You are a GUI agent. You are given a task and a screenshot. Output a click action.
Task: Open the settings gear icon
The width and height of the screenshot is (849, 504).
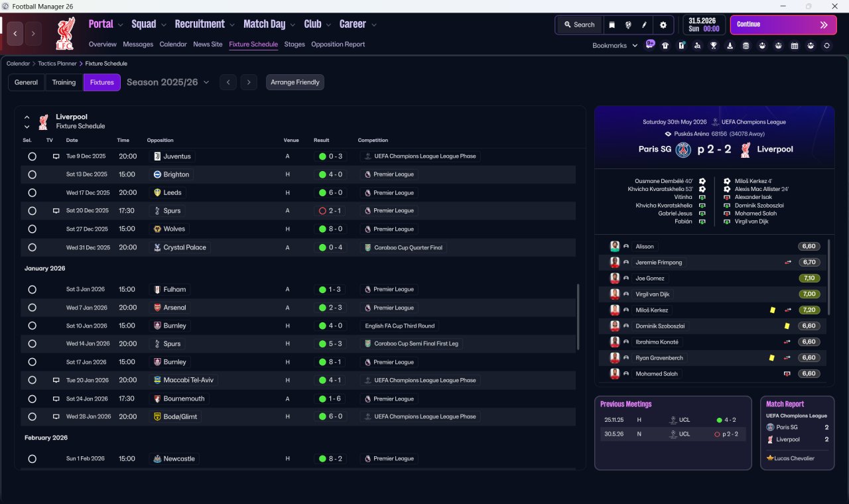click(x=663, y=25)
